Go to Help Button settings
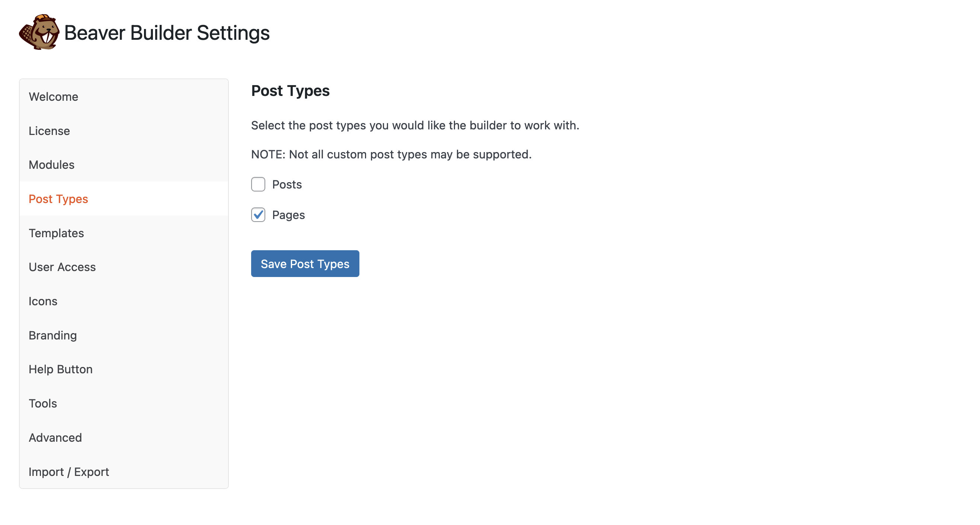This screenshot has width=980, height=525. click(61, 369)
